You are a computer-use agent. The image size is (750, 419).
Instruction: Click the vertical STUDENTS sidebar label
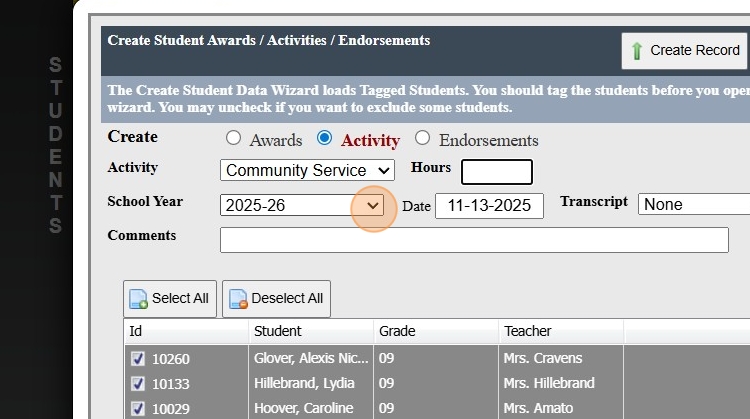[x=55, y=145]
